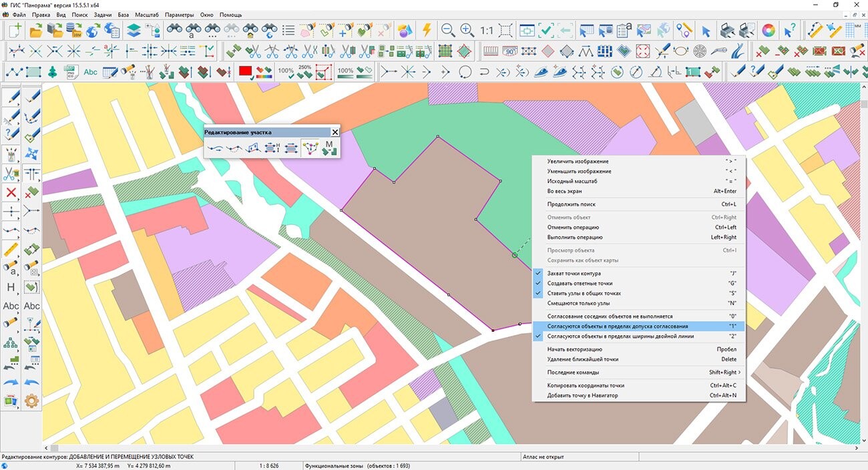Image resolution: width=868 pixels, height=470 pixels.
Task: Close the "Редактирование участка" panel
Action: tap(335, 133)
